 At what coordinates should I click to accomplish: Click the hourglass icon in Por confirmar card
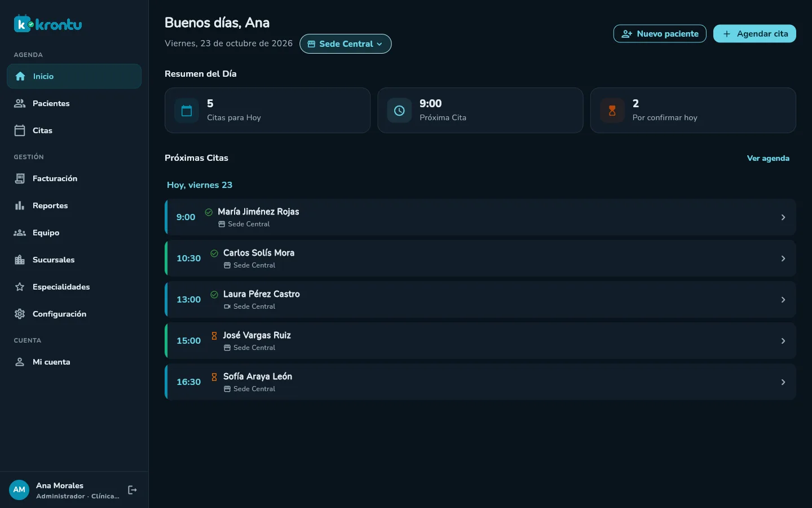tap(612, 111)
